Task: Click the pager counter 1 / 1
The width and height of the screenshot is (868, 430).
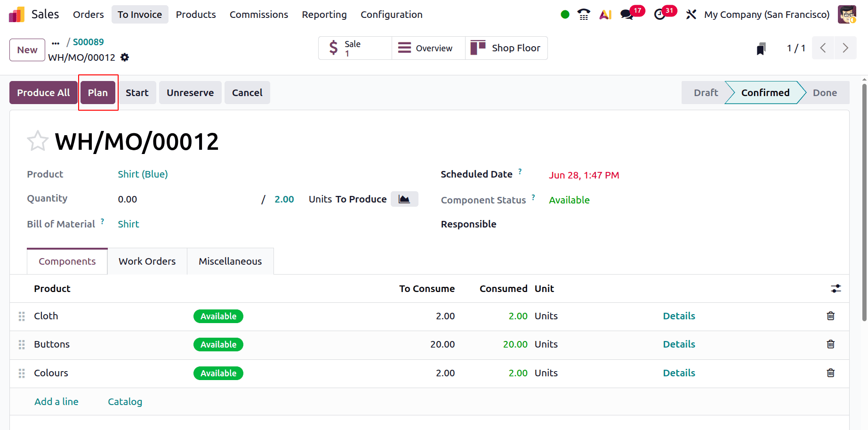Action: (x=796, y=48)
